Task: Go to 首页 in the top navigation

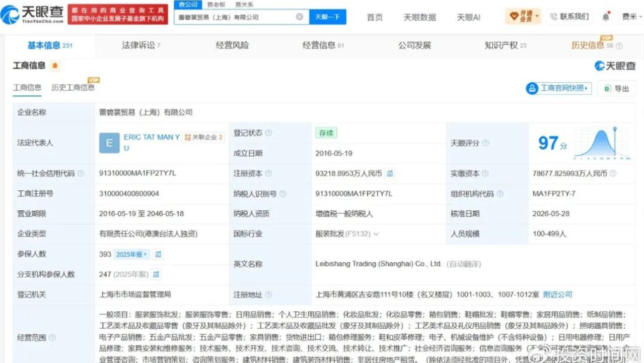Action: (x=375, y=17)
